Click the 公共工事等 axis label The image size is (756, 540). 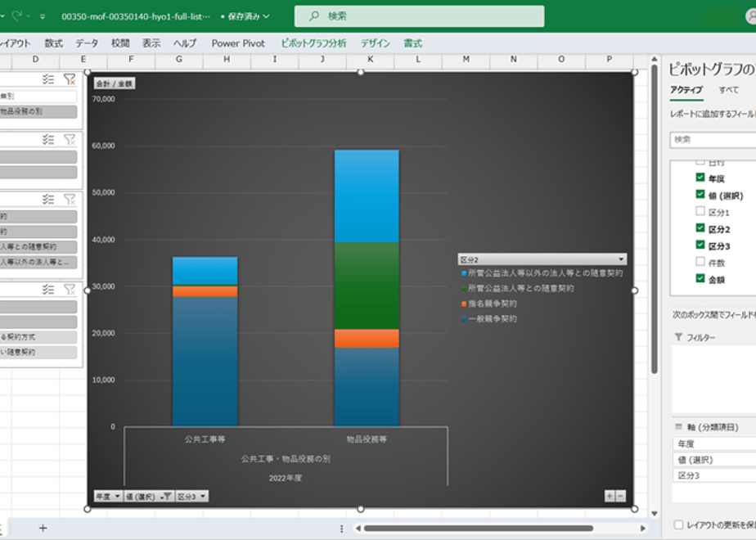pyautogui.click(x=205, y=439)
